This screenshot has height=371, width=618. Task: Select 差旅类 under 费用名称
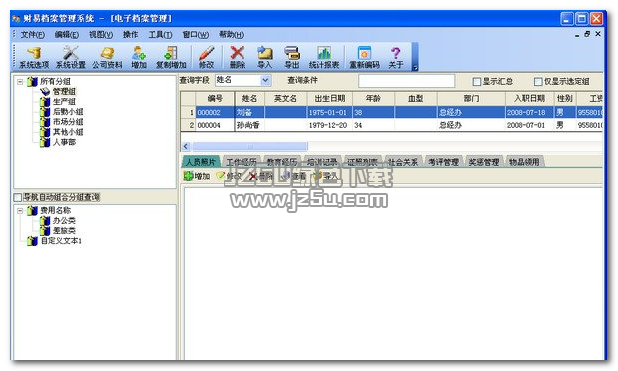(x=64, y=231)
